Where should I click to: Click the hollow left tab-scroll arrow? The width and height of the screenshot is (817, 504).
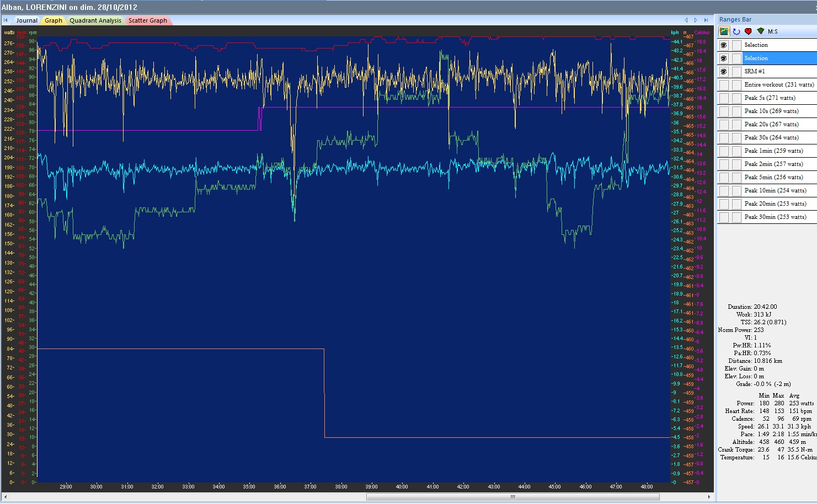point(686,20)
